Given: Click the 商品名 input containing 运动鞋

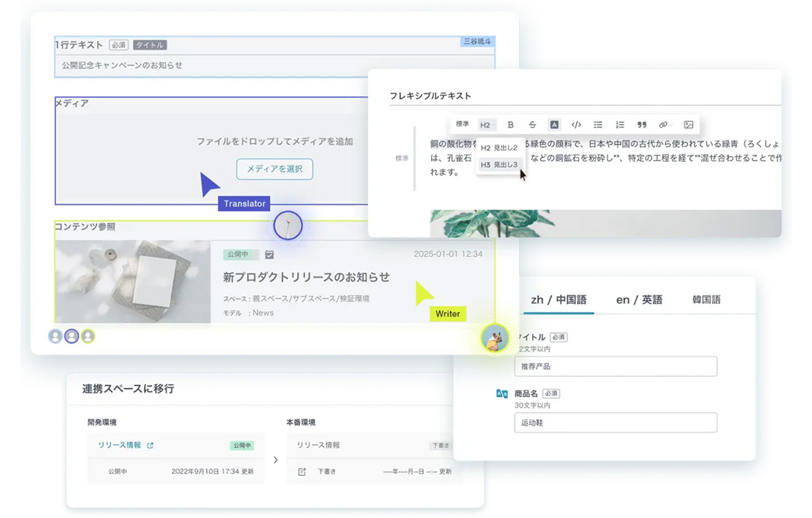Looking at the screenshot, I should coord(616,423).
